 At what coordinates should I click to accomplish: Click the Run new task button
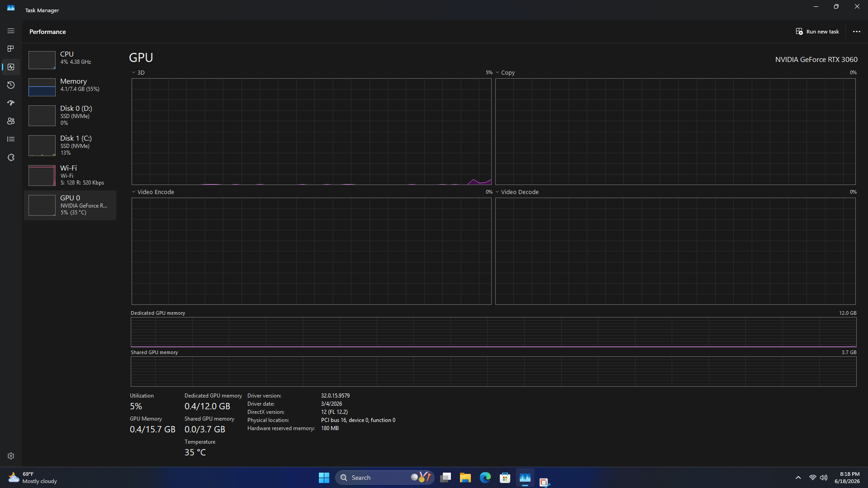[x=817, y=32]
